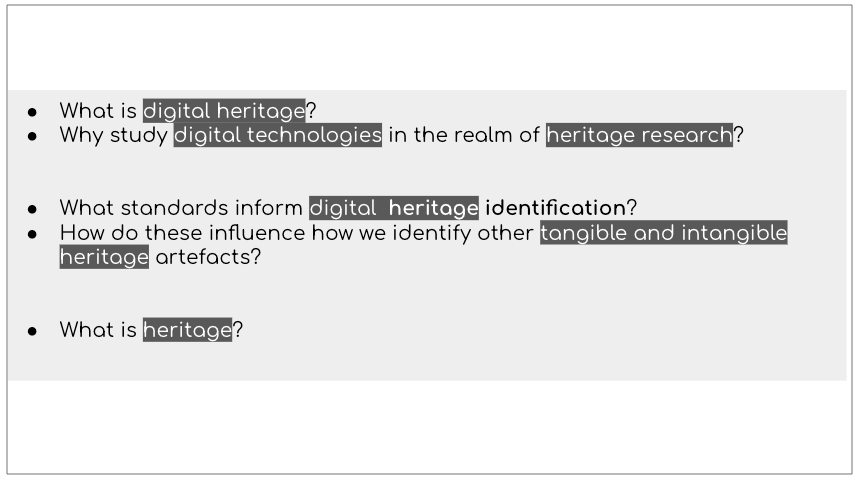Viewport: 856px width, 480px height.
Task: Select the bullet marker beside "Why study"
Action: tap(33, 136)
